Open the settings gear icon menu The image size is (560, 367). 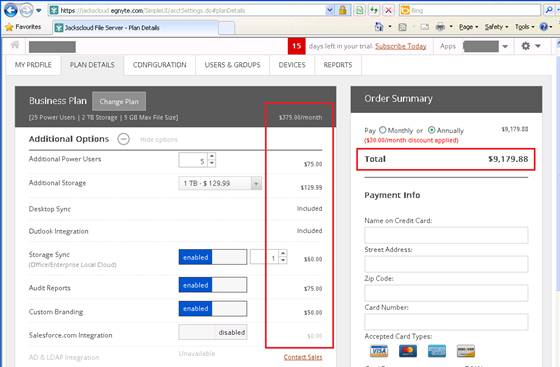point(526,46)
